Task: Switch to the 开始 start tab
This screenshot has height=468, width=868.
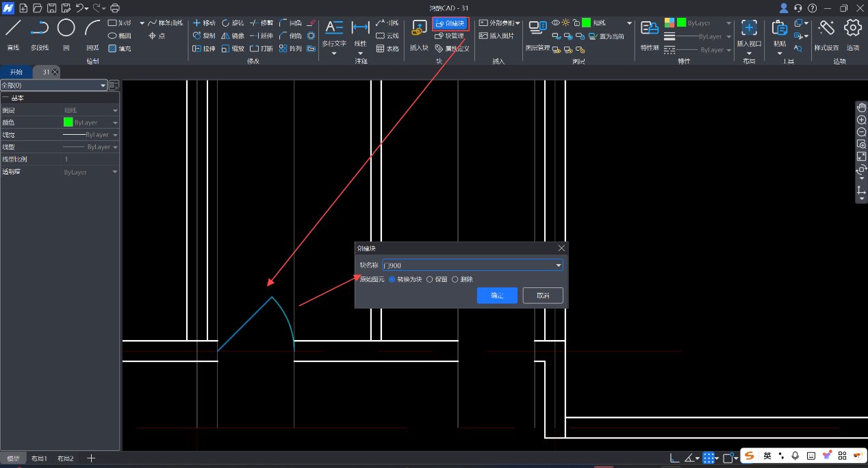Action: click(x=16, y=72)
